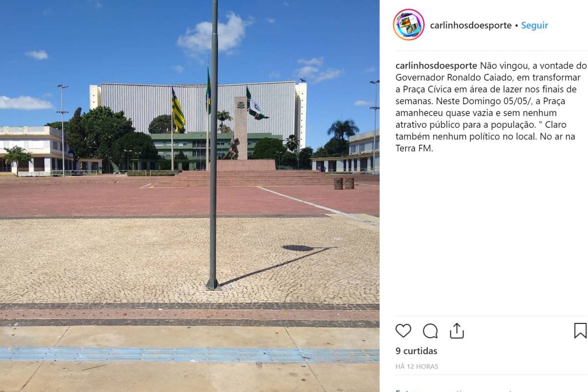Click the dark manhole cover on the pavement
Screen dimensions: 588x392
click(x=298, y=248)
